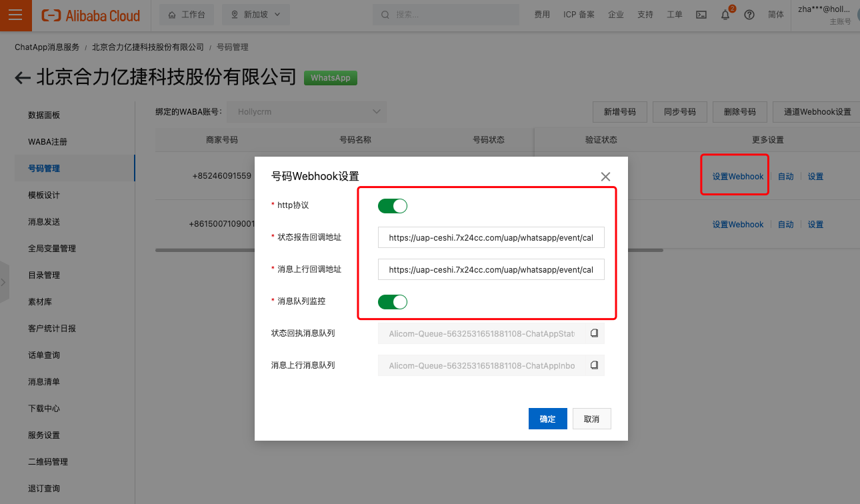
Task: Click the Alibaba Cloud logo
Action: (x=91, y=15)
